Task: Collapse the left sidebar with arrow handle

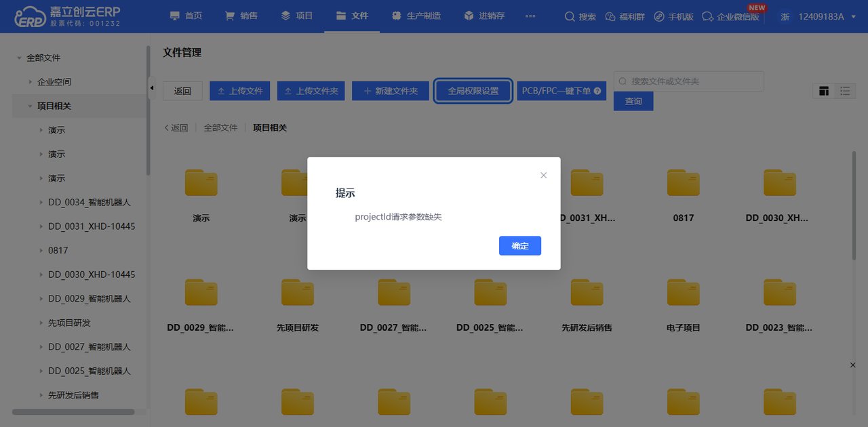Action: click(152, 87)
